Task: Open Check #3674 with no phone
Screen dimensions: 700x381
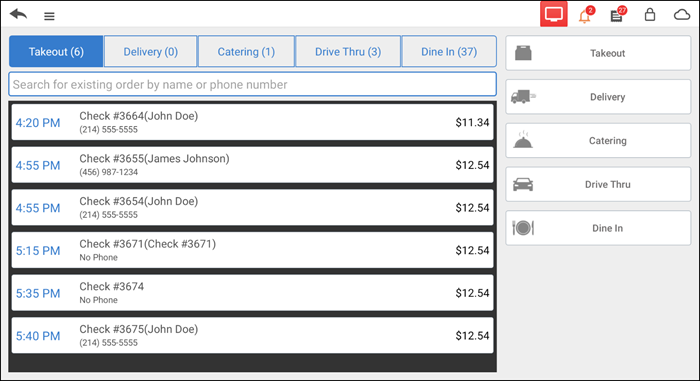Action: [252, 293]
